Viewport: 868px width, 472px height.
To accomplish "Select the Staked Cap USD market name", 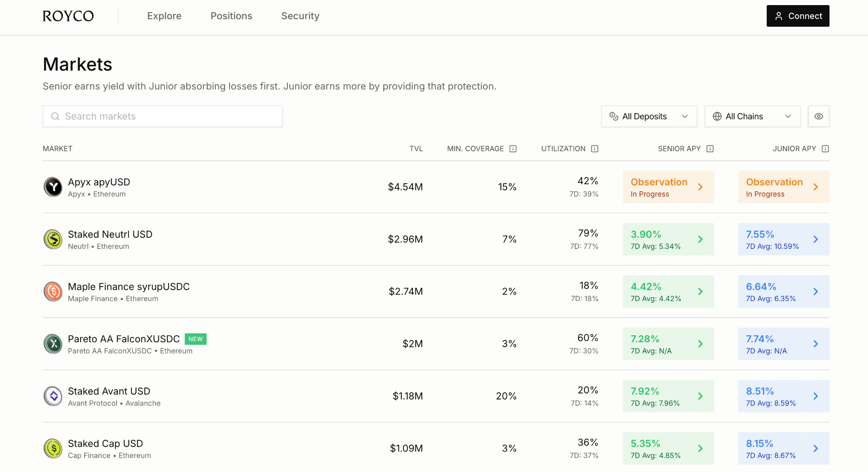I will [106, 444].
